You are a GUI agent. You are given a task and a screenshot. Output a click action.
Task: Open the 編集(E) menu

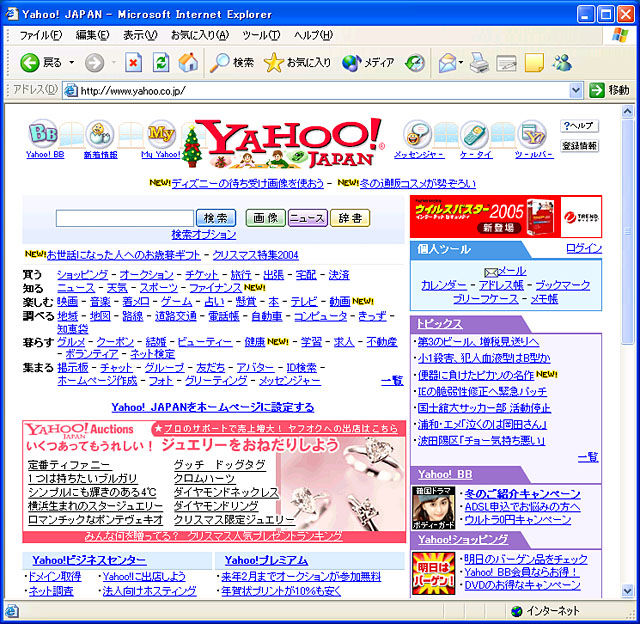(x=92, y=35)
